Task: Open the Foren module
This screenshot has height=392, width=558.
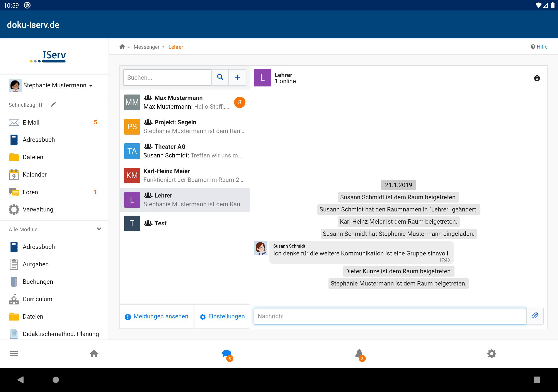Action: click(54, 192)
